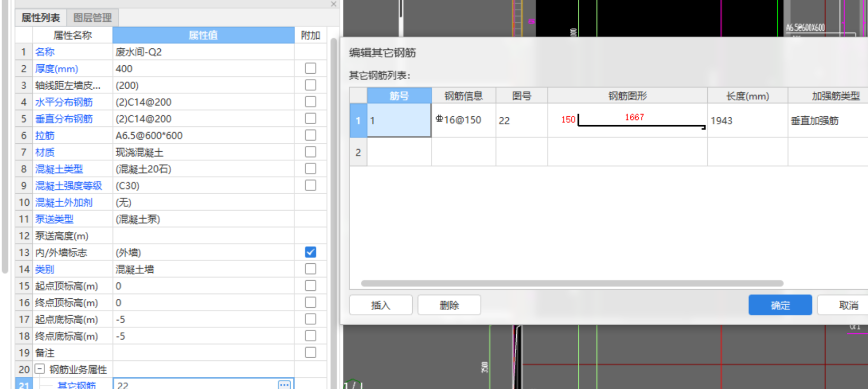Select the 筋号 cell of row 1
This screenshot has height=389, width=868.
pos(399,120)
